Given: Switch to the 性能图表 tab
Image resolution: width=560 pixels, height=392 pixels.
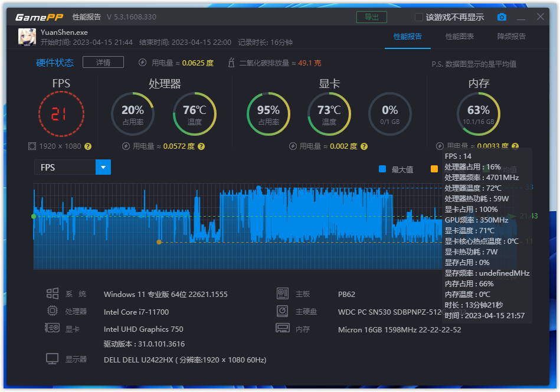Looking at the screenshot, I should (460, 37).
